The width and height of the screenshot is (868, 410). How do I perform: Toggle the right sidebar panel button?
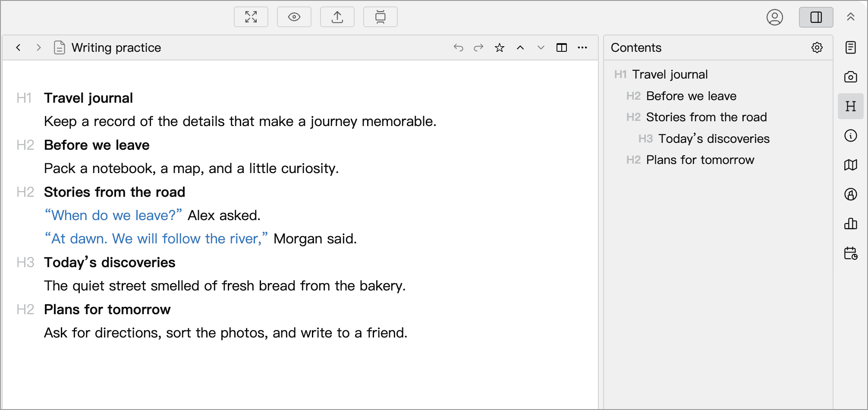coord(816,17)
